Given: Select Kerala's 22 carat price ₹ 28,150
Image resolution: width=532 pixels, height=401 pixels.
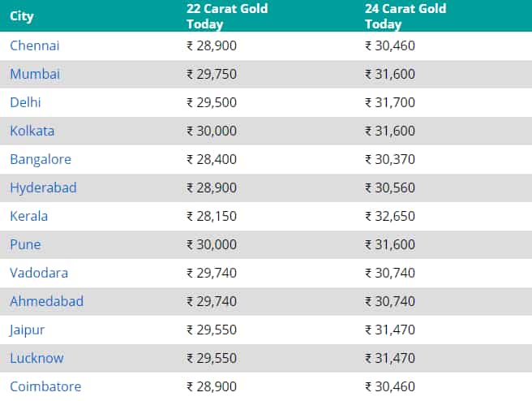Looking at the screenshot, I should [212, 216].
